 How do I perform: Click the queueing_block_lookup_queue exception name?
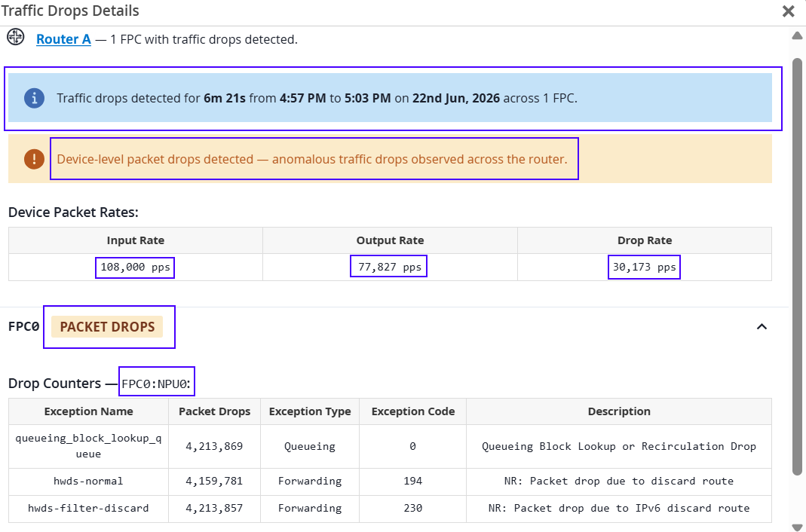[x=88, y=446]
